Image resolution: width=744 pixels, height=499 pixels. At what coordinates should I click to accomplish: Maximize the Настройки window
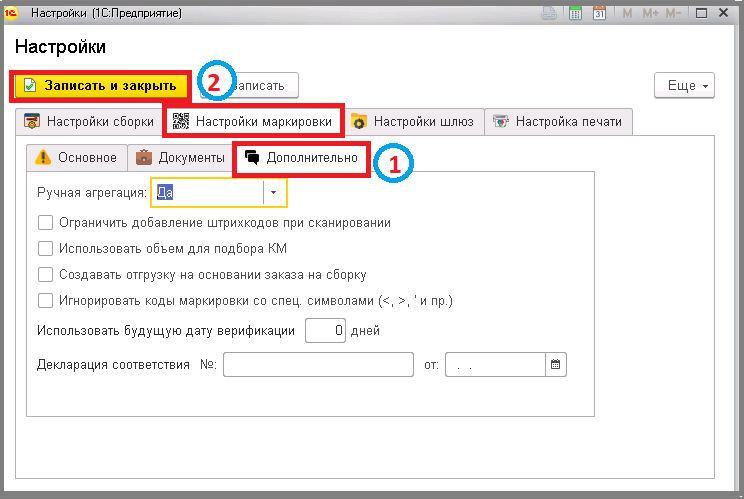click(701, 13)
